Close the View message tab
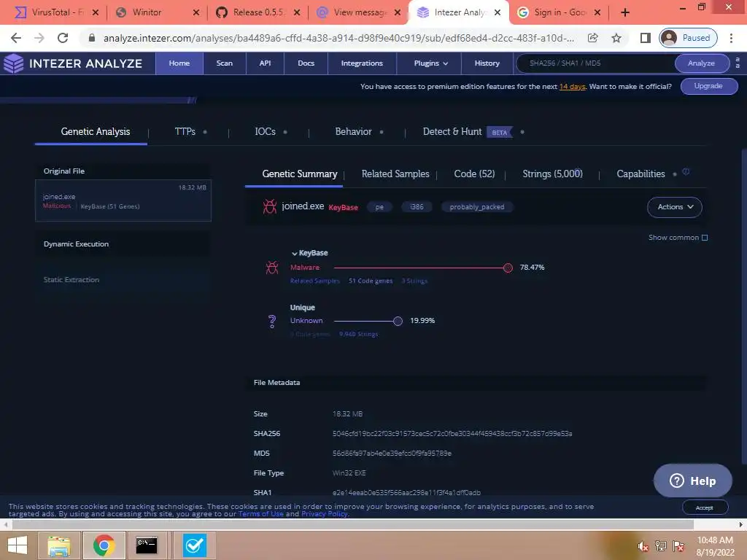Screen dimensions: 747x560 point(398,12)
